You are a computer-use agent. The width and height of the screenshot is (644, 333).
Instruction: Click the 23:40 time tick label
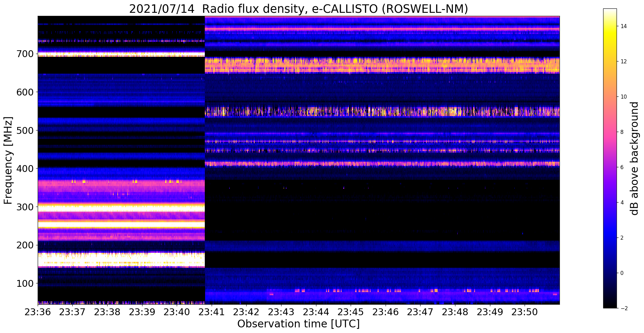pos(177,312)
